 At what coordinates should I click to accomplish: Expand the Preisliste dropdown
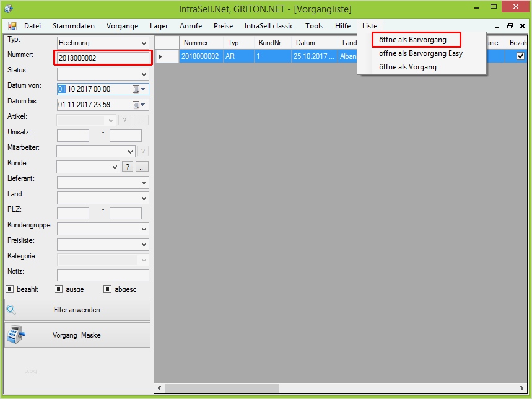144,245
